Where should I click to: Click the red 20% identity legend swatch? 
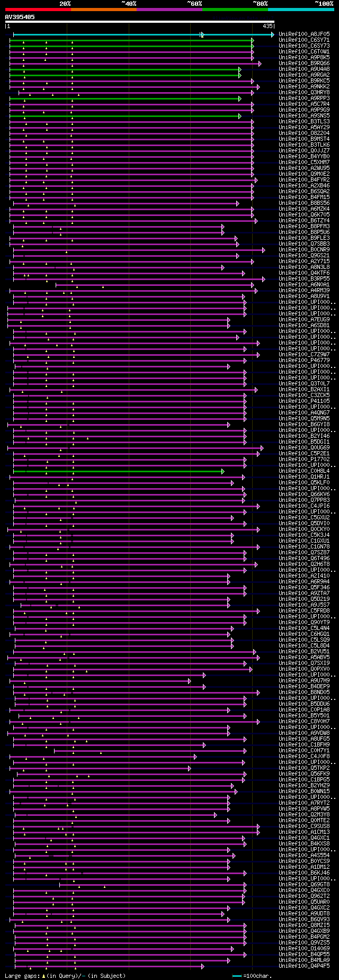(x=38, y=10)
